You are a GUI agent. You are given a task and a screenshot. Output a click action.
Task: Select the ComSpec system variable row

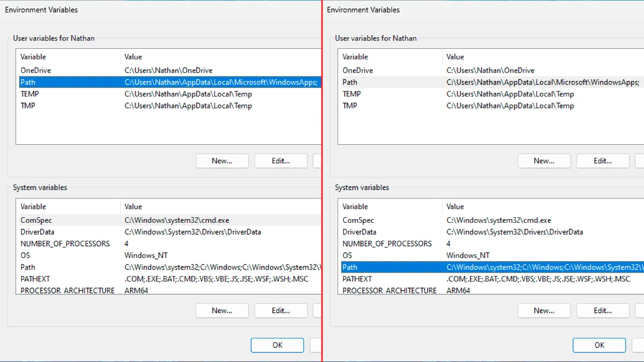click(x=36, y=220)
